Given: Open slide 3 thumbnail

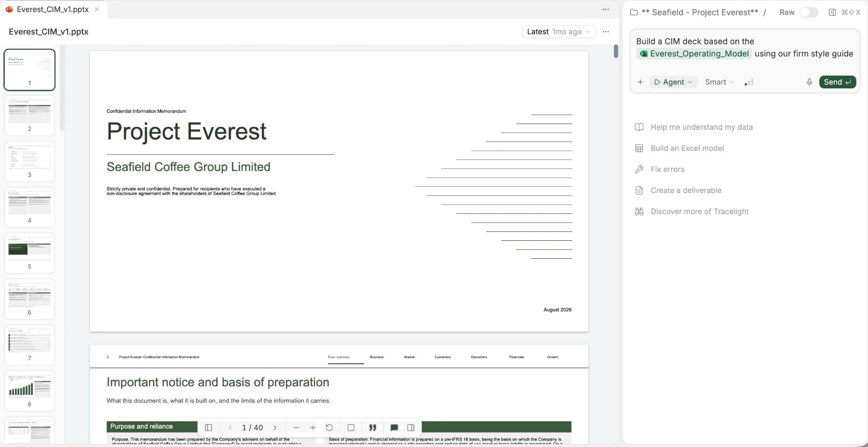Looking at the screenshot, I should tap(29, 161).
